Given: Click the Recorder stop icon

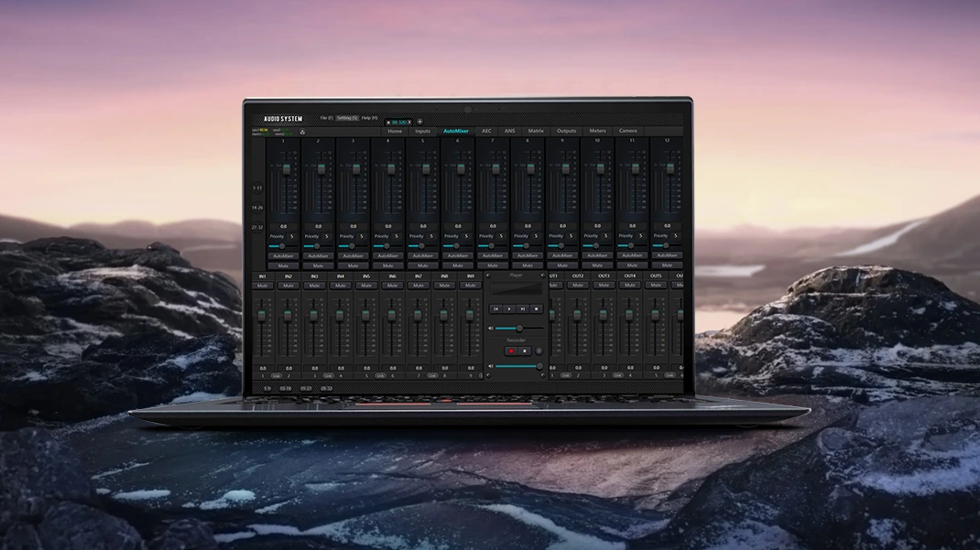Looking at the screenshot, I should (x=524, y=351).
